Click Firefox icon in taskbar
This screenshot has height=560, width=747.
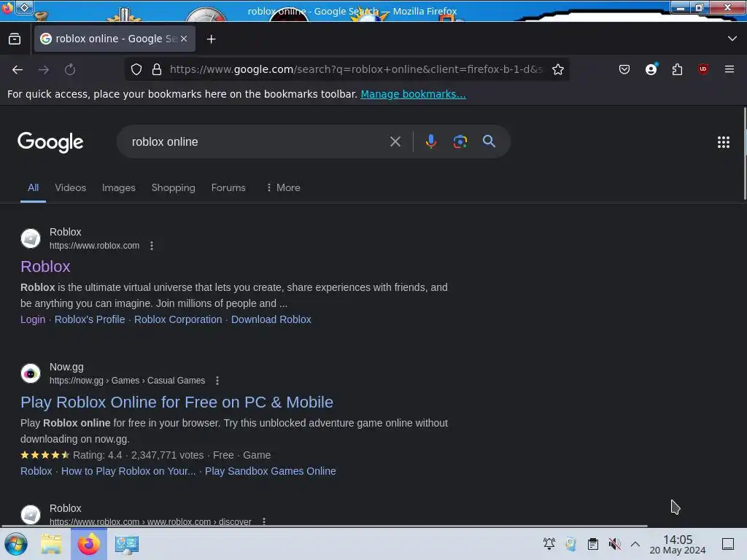88,544
